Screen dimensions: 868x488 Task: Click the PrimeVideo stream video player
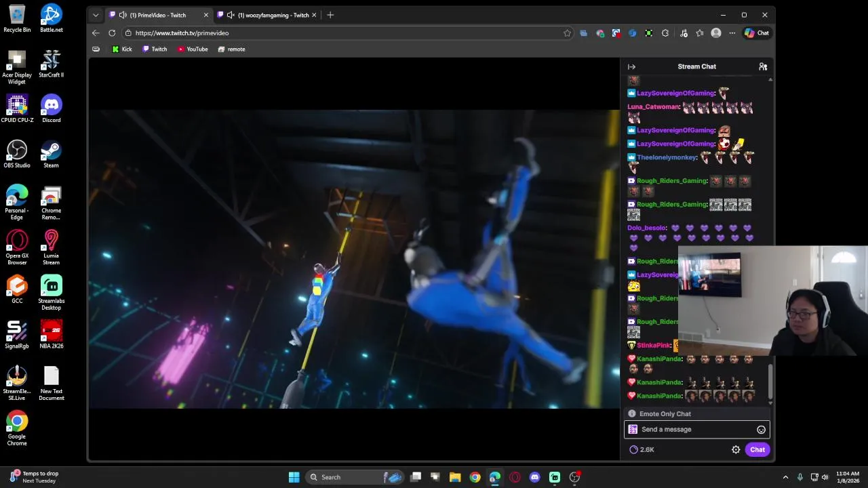tap(354, 259)
